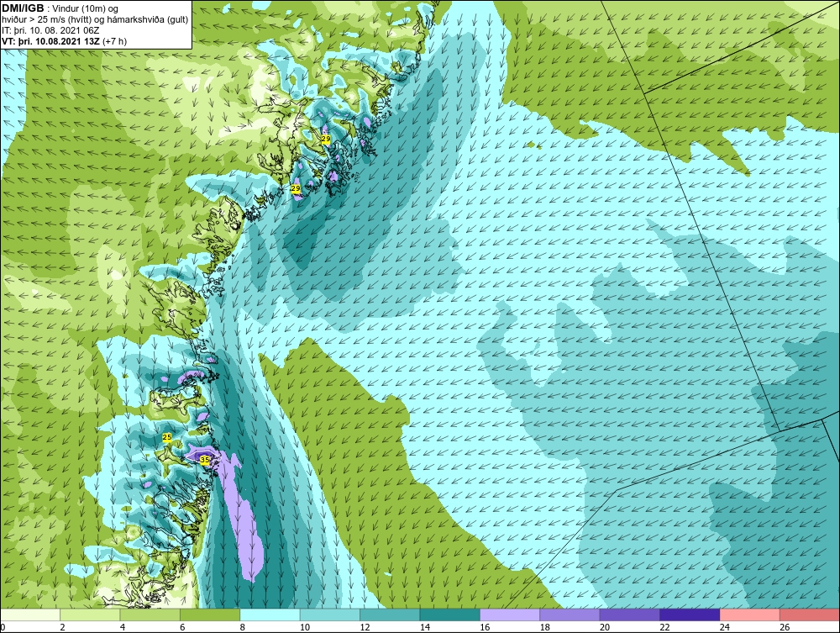Click the 0–2 m/s palest legend swatch
Image resolution: width=840 pixels, height=633 pixels.
tap(30, 615)
